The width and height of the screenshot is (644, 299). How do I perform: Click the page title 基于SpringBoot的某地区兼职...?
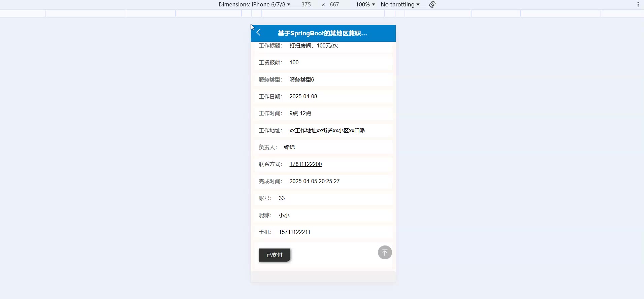click(322, 33)
